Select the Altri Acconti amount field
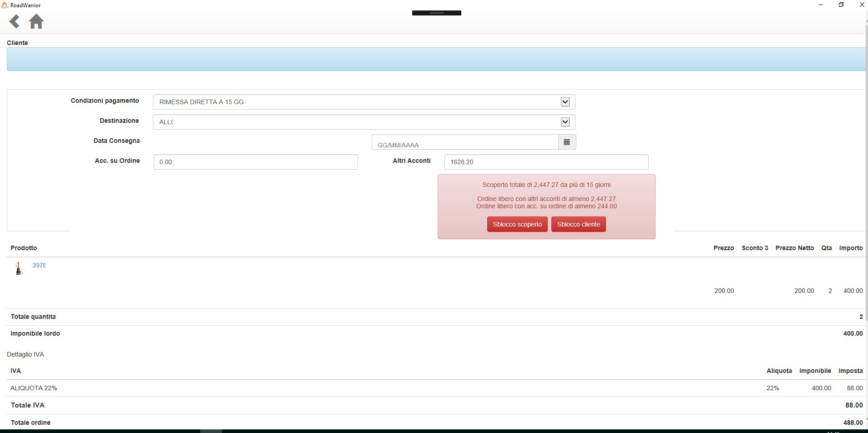The image size is (868, 433). click(x=546, y=162)
